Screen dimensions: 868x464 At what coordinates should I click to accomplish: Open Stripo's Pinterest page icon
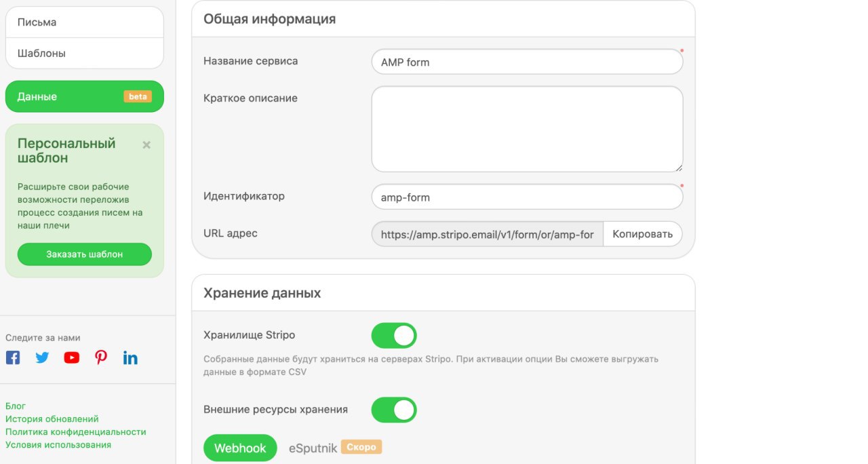click(101, 357)
